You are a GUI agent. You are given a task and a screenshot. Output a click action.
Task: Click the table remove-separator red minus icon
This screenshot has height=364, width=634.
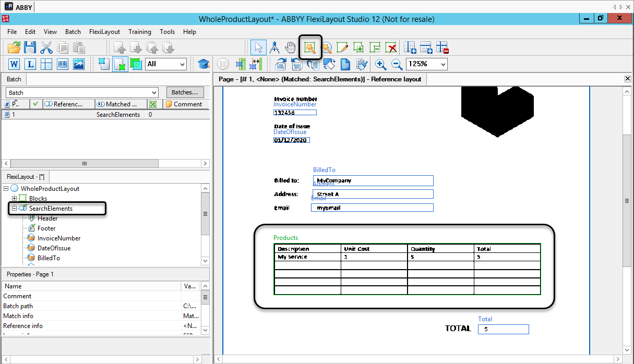442,47
